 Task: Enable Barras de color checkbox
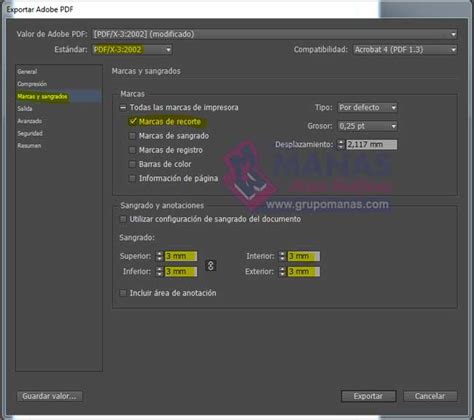[132, 164]
